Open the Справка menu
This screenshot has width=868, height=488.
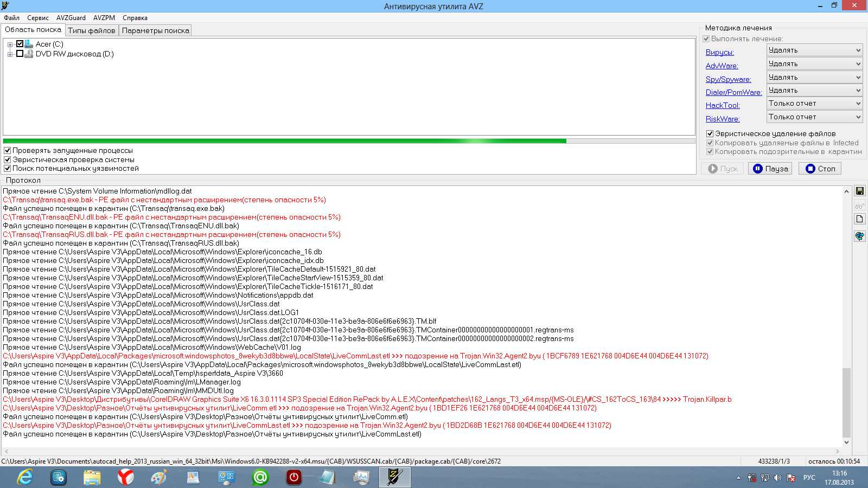[x=135, y=18]
